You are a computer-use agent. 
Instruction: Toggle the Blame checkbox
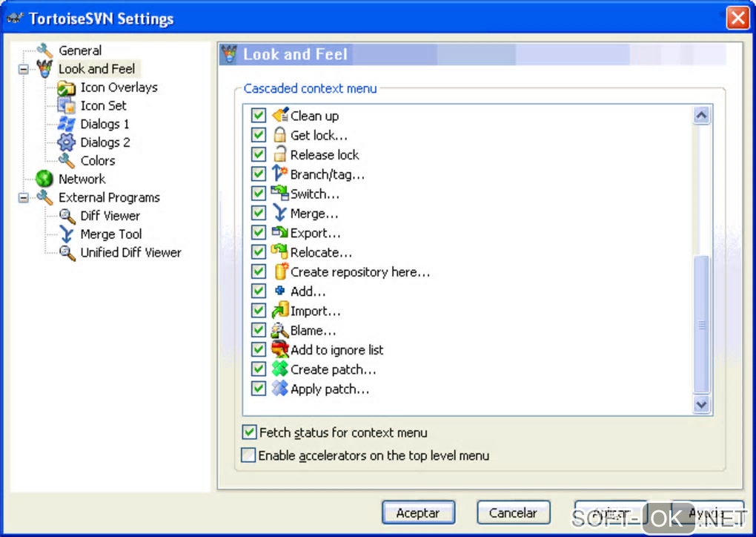(259, 330)
